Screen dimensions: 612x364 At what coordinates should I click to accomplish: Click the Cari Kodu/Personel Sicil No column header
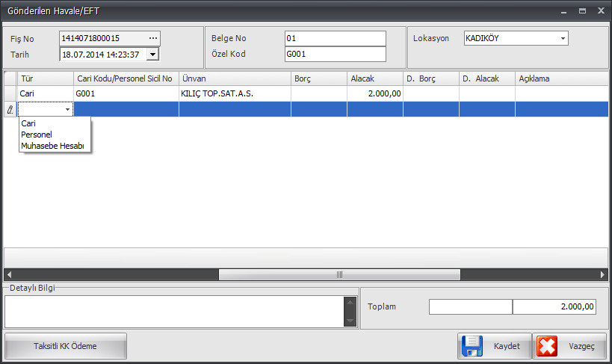126,78
